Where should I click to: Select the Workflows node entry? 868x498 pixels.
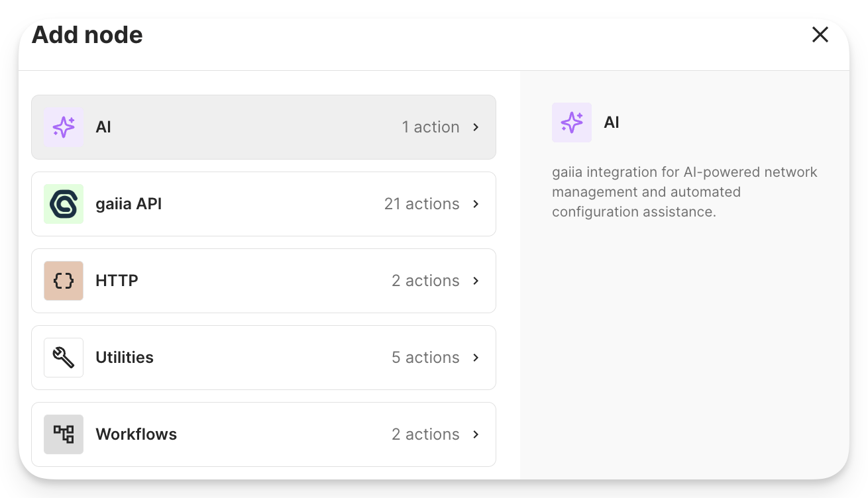(x=263, y=434)
